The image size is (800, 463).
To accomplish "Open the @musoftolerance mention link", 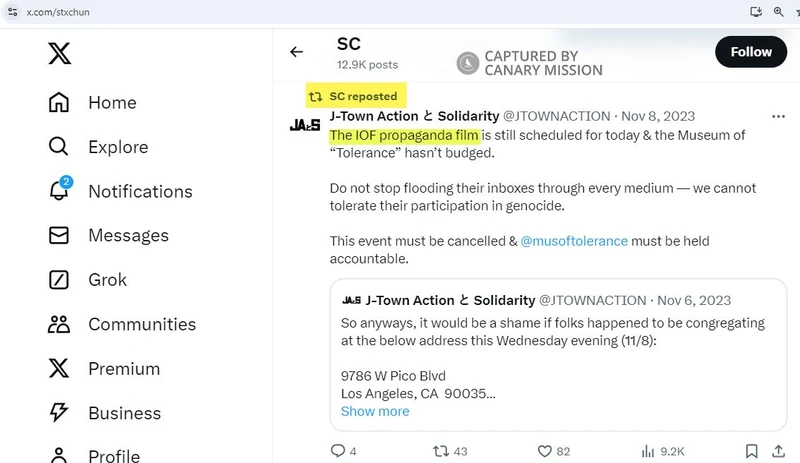I will pos(574,241).
